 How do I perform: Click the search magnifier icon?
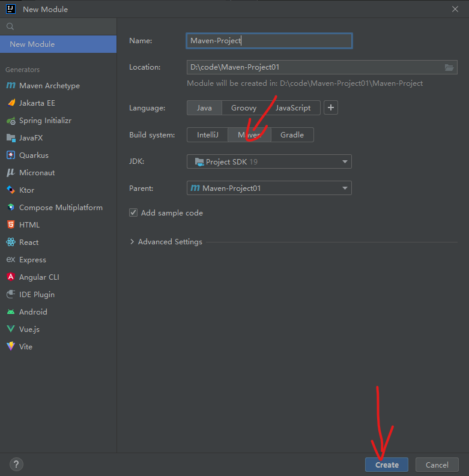pos(10,26)
